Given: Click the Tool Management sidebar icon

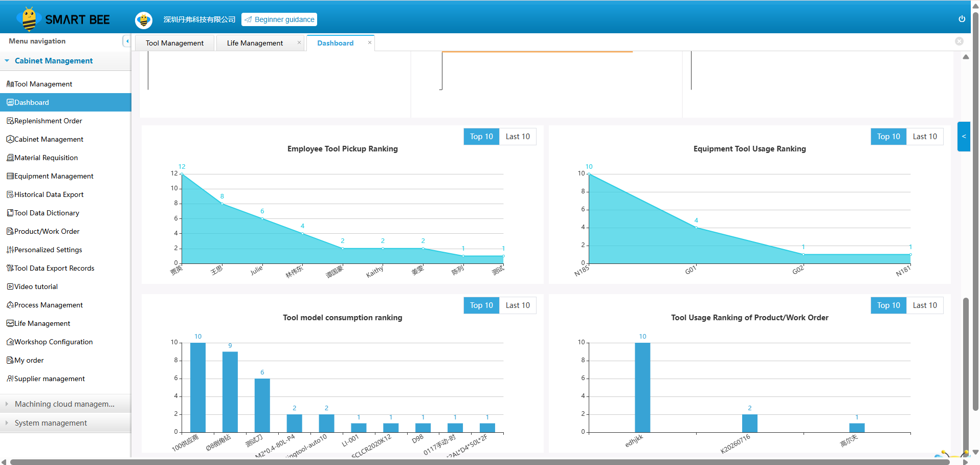Looking at the screenshot, I should pos(10,84).
